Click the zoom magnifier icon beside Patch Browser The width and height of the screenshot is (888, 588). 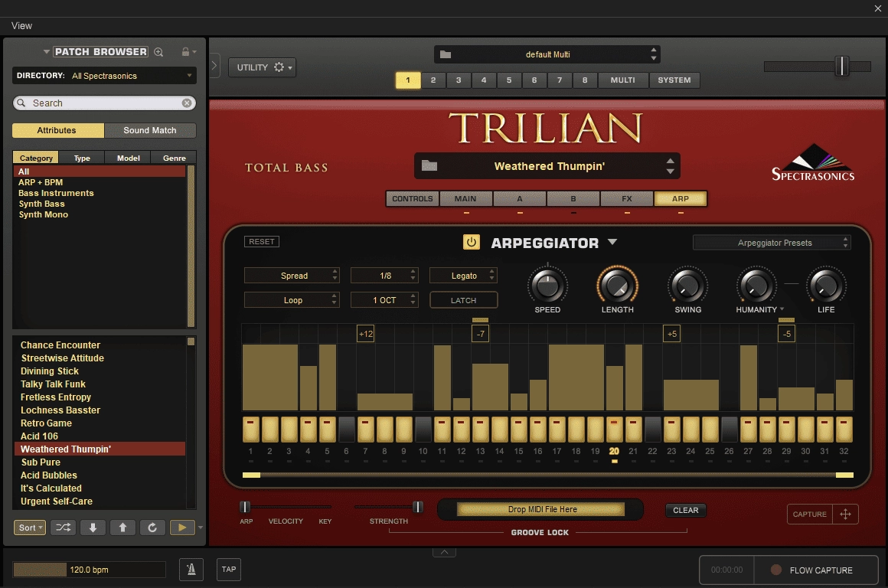point(158,52)
